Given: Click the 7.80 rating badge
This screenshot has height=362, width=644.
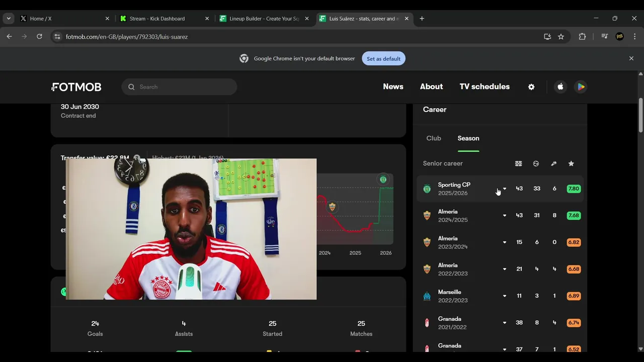Looking at the screenshot, I should [x=574, y=189].
